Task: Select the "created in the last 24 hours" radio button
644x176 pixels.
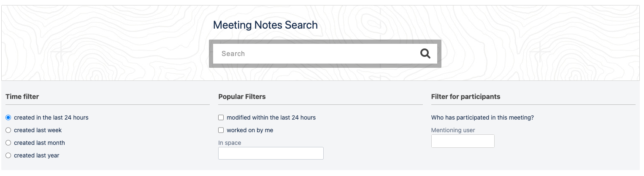Action: tap(8, 117)
